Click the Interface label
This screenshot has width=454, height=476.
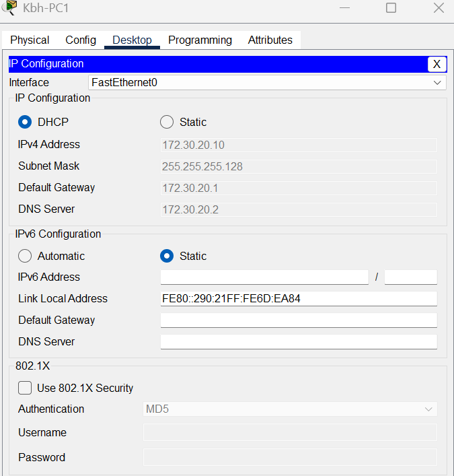[x=29, y=83]
